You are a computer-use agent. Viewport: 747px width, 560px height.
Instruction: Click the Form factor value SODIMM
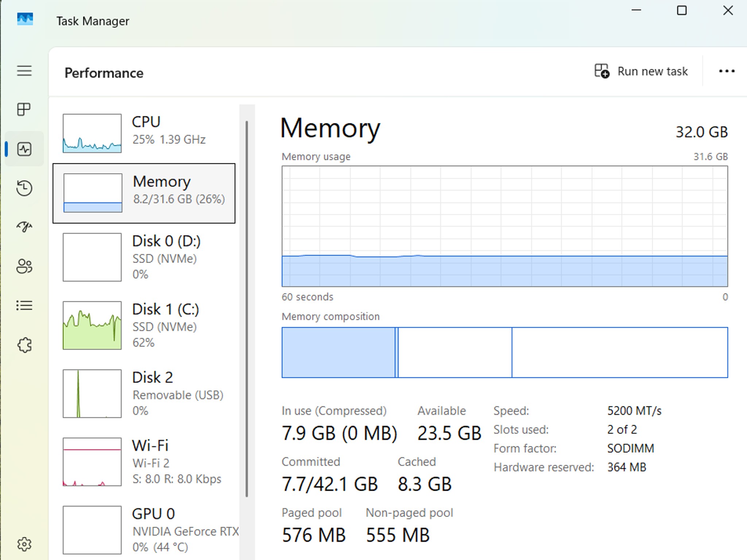(x=631, y=448)
